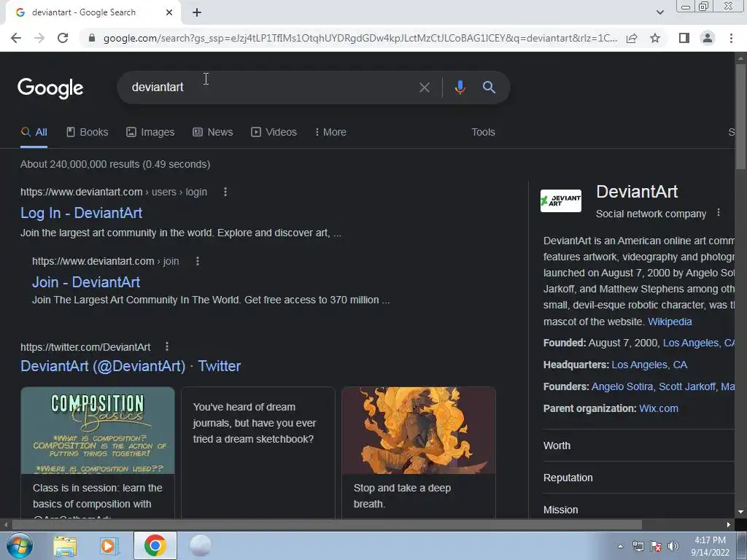Click the Google logo
This screenshot has height=560, width=747.
click(50, 88)
